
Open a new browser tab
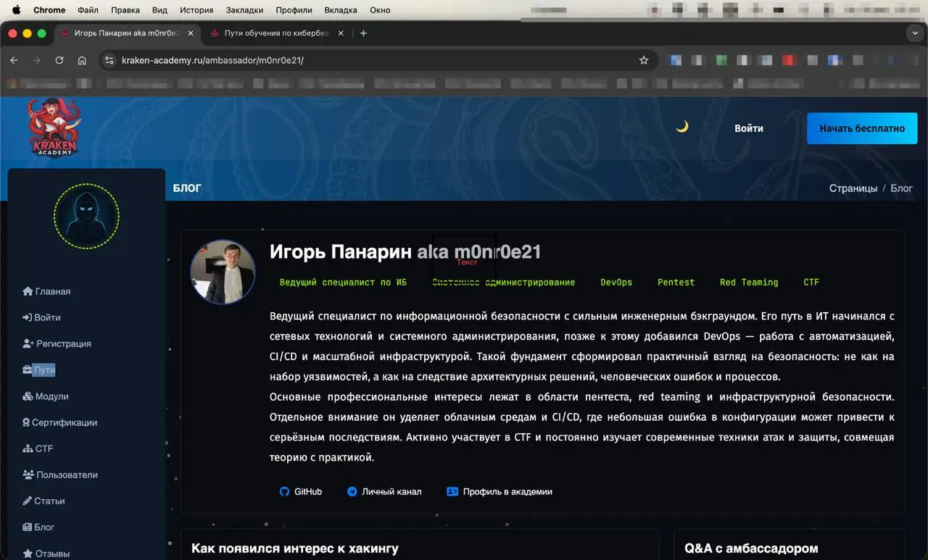tap(363, 33)
